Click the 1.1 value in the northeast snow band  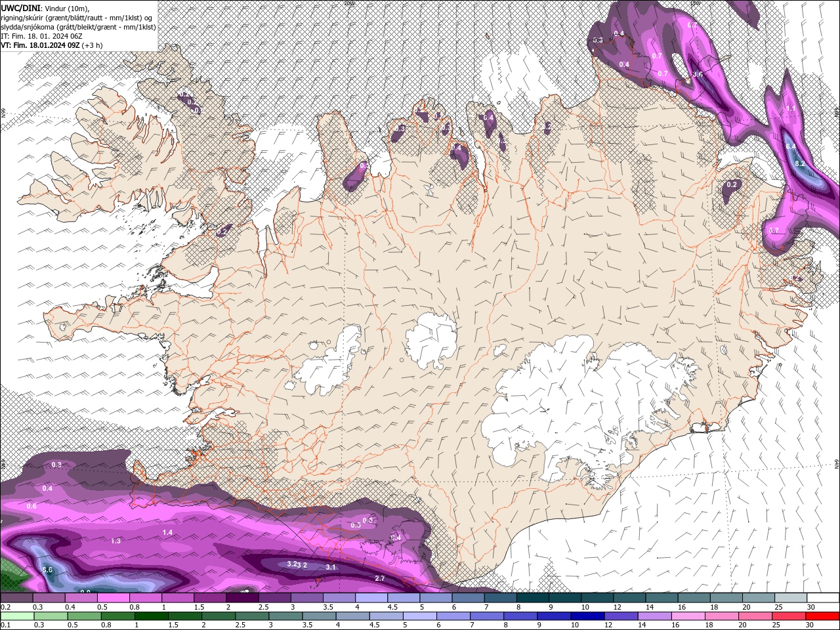tap(791, 108)
